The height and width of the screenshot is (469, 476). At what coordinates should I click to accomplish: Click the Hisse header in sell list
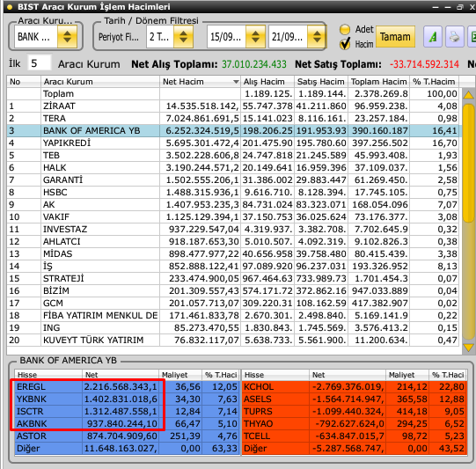coord(275,375)
